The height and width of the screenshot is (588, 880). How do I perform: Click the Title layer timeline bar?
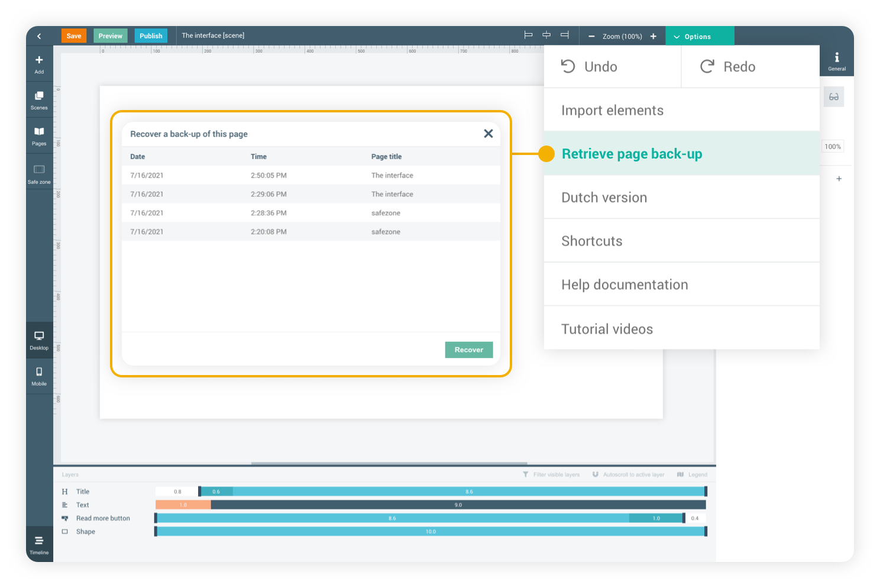pos(468,492)
